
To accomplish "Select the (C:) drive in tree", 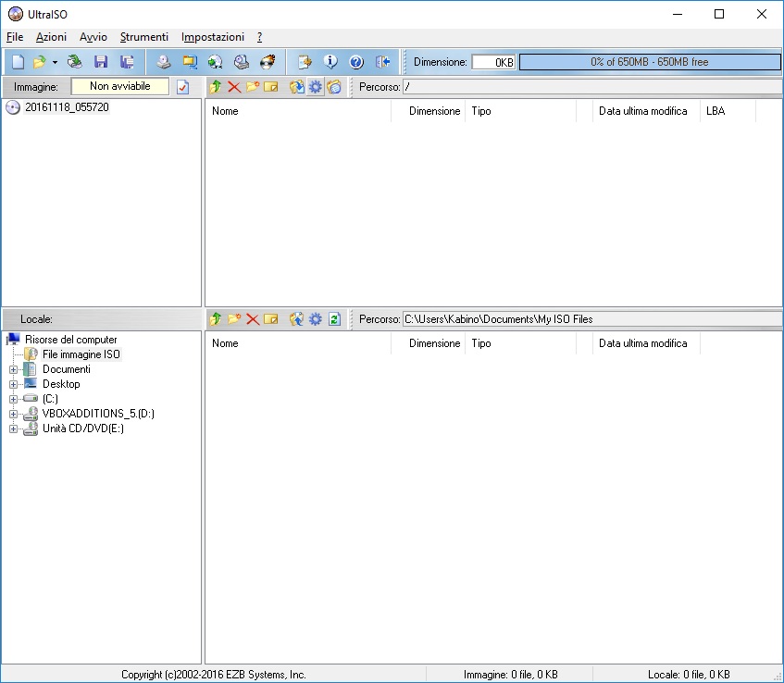I will [50, 399].
